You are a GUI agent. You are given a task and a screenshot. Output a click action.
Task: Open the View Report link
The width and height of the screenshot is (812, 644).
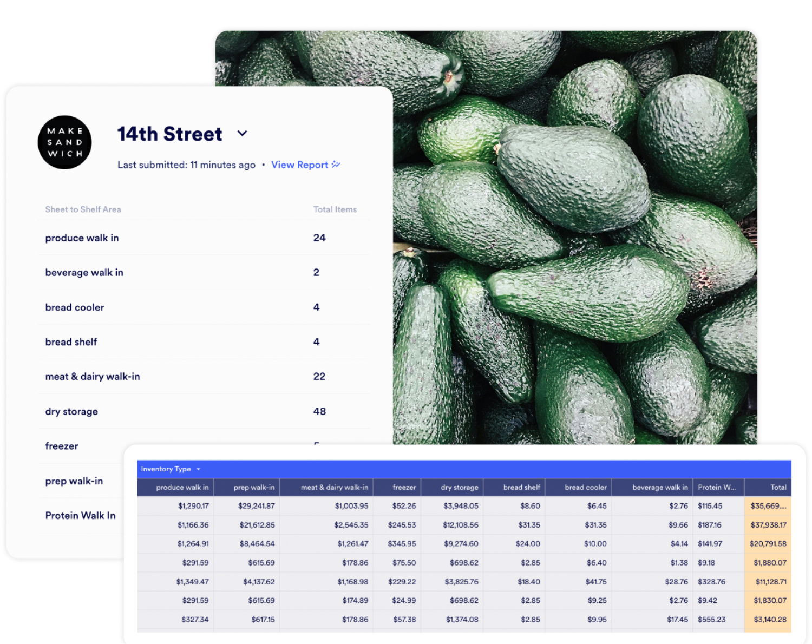[299, 165]
